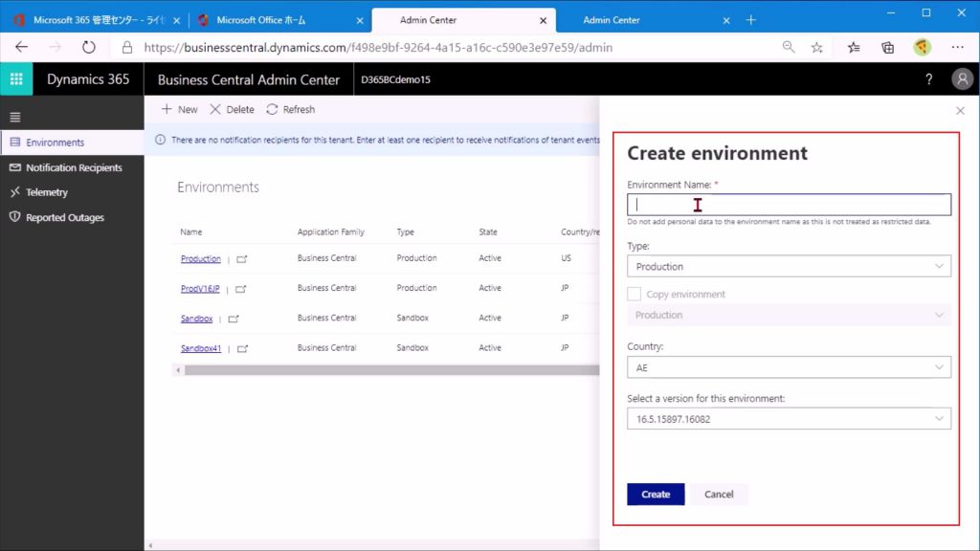The image size is (980, 551).
Task: Toggle the Copy environment checkbox
Action: click(x=634, y=295)
